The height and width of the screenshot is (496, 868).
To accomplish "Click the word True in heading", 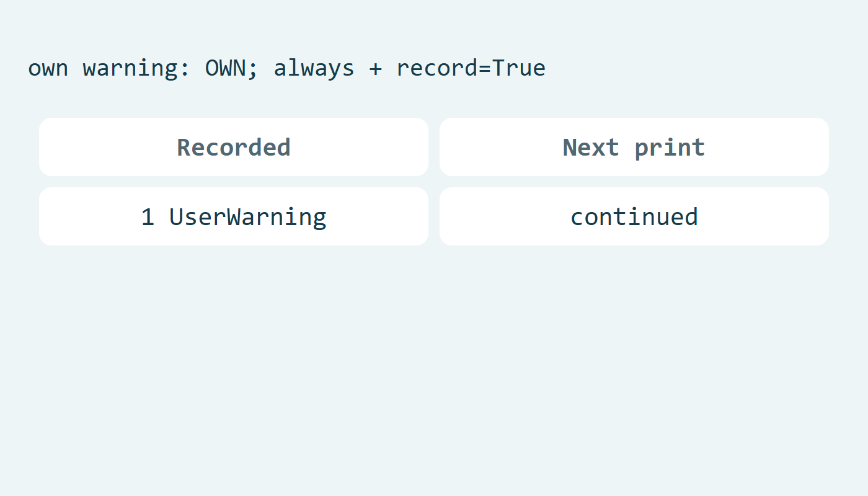I will 519,68.
